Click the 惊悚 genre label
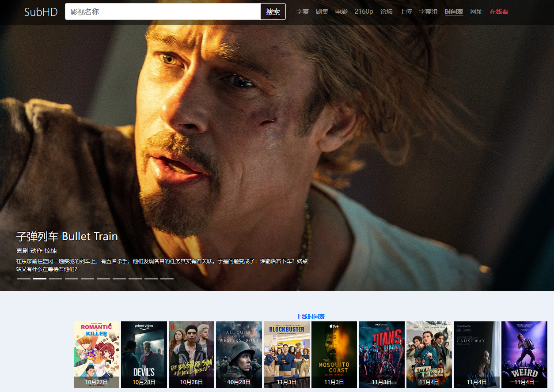 coord(51,251)
